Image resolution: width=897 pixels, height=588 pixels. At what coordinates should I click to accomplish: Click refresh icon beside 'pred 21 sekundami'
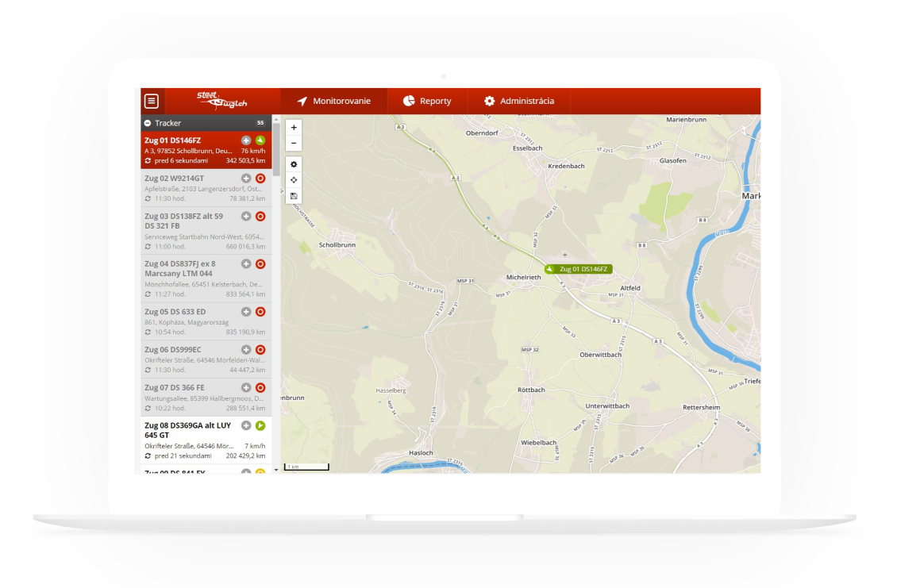pyautogui.click(x=148, y=455)
